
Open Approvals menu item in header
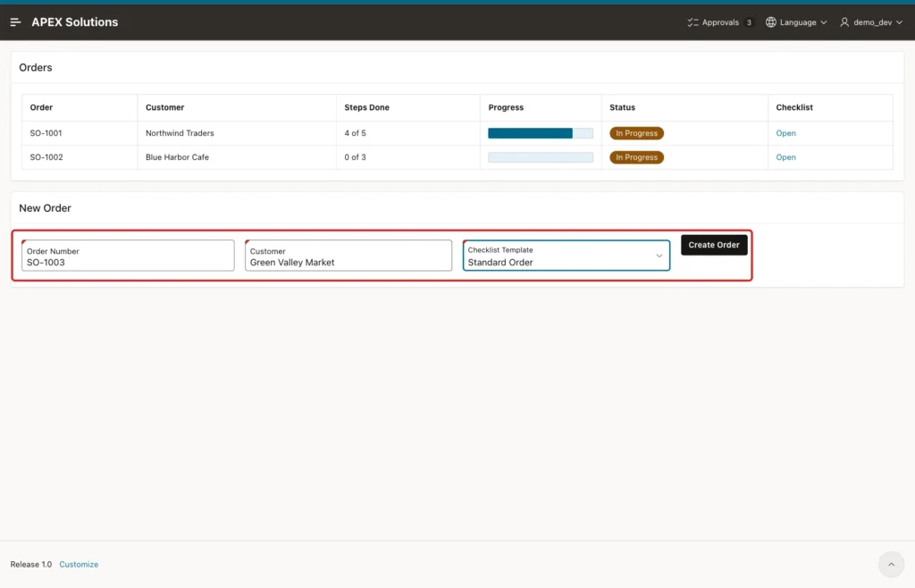point(720,22)
